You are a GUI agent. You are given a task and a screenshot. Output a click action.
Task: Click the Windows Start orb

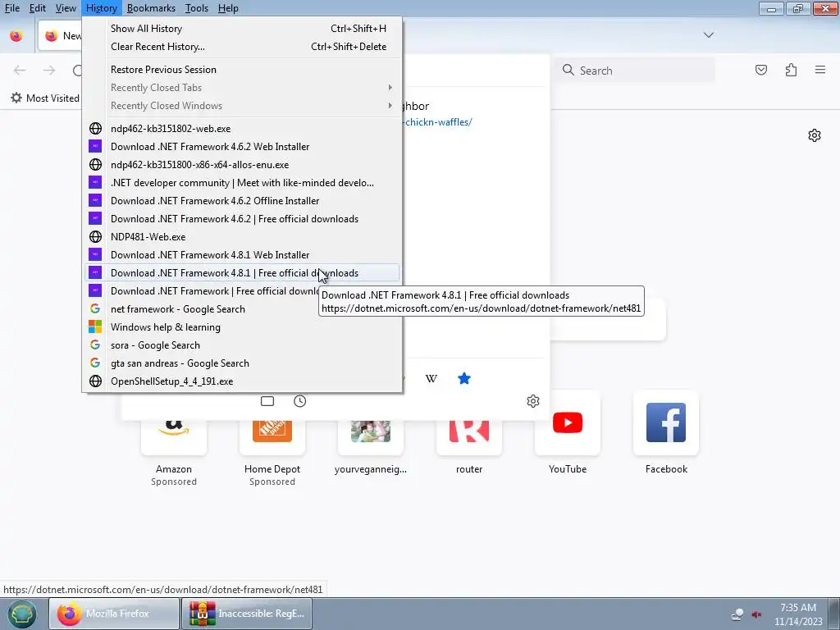(22, 614)
